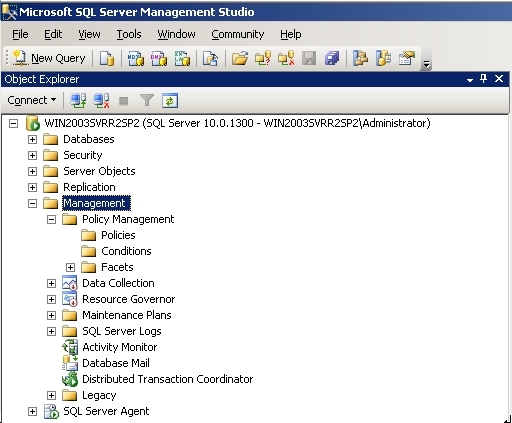Open the toolbar options overflow arrow
This screenshot has height=423, width=512.
pyautogui.click(x=426, y=64)
